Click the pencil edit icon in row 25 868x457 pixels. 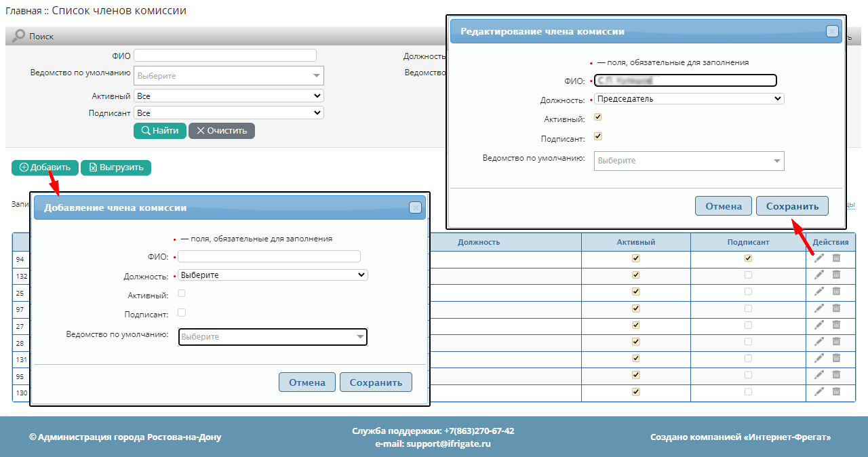[x=819, y=291]
